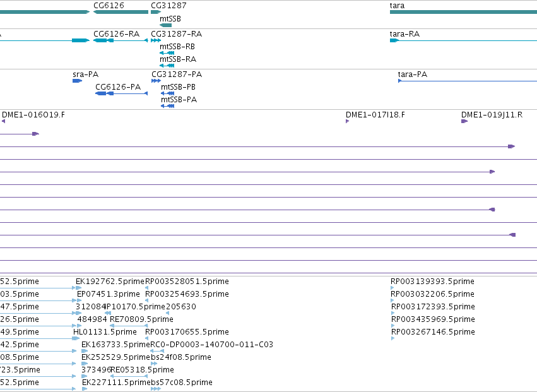
Task: Select EST EK252529.5prime
Action: 115,357
